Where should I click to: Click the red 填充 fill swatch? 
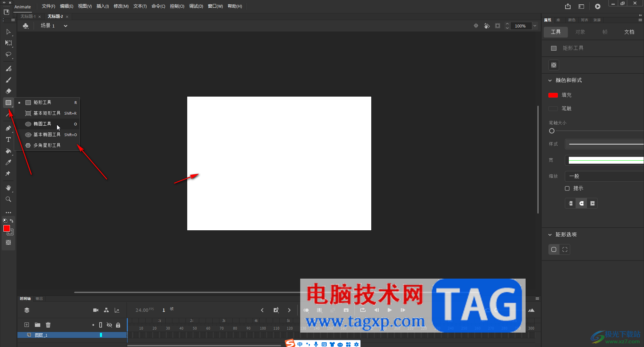[x=553, y=95]
